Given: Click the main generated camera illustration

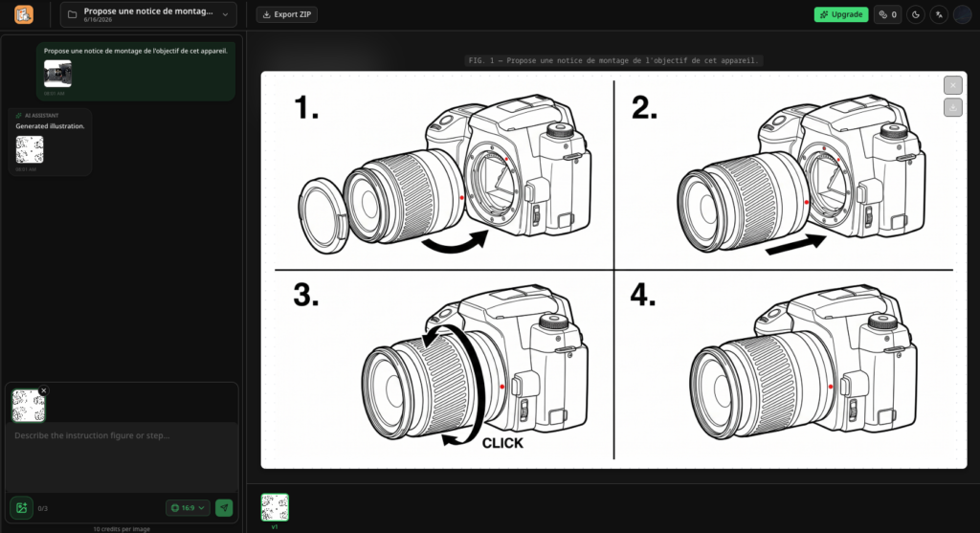Looking at the screenshot, I should [613, 270].
